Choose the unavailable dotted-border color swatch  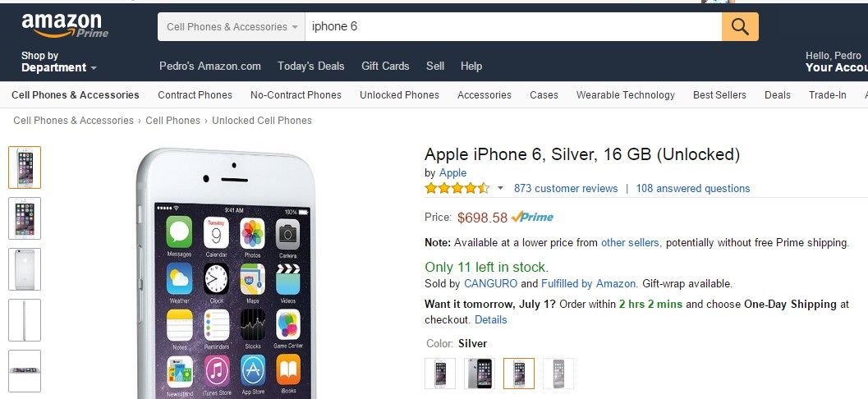[558, 374]
